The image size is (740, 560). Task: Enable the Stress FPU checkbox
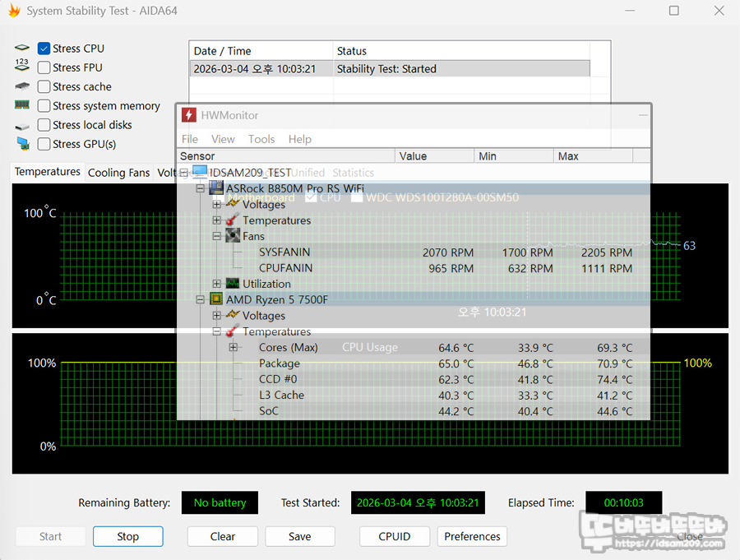[x=44, y=67]
